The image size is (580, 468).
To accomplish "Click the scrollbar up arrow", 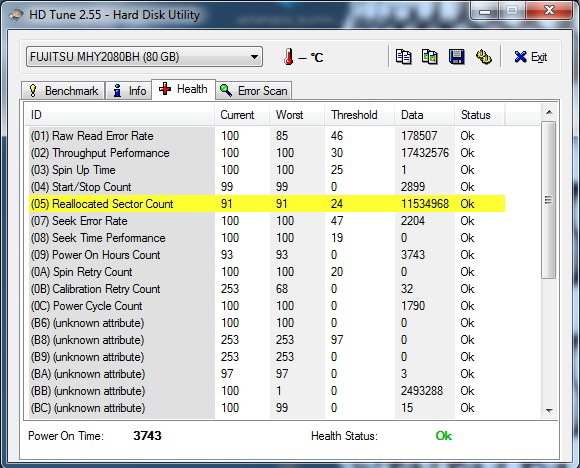I will [549, 112].
